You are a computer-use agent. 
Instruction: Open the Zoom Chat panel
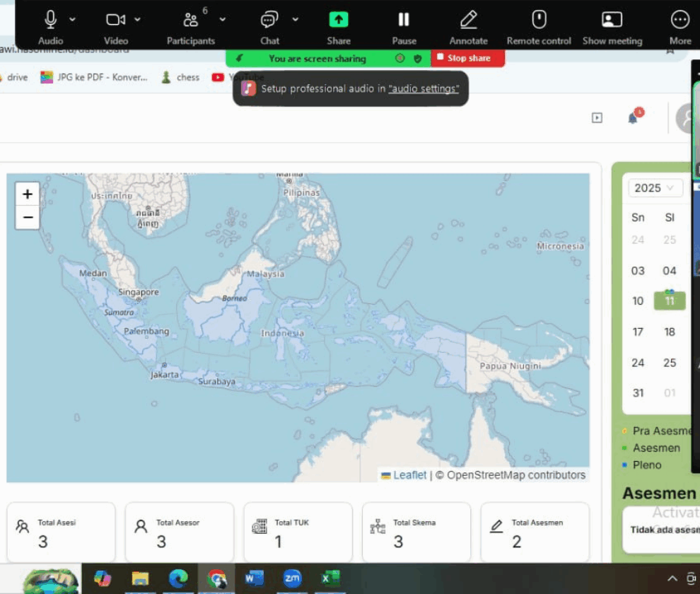269,20
